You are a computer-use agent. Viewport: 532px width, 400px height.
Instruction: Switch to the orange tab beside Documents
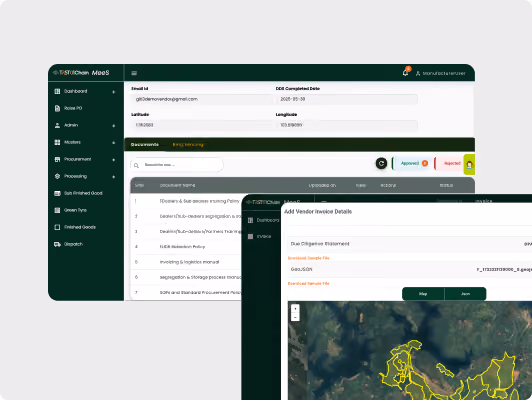[188, 145]
